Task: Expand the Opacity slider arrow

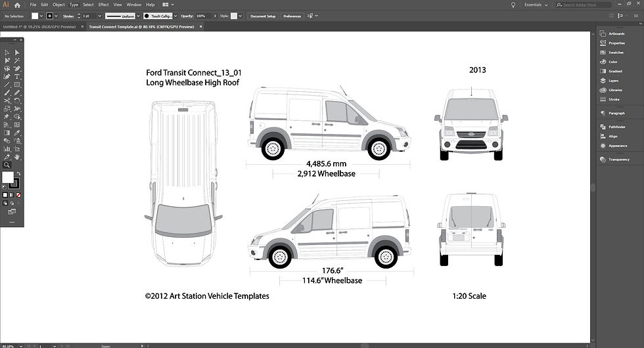Action: [215, 16]
